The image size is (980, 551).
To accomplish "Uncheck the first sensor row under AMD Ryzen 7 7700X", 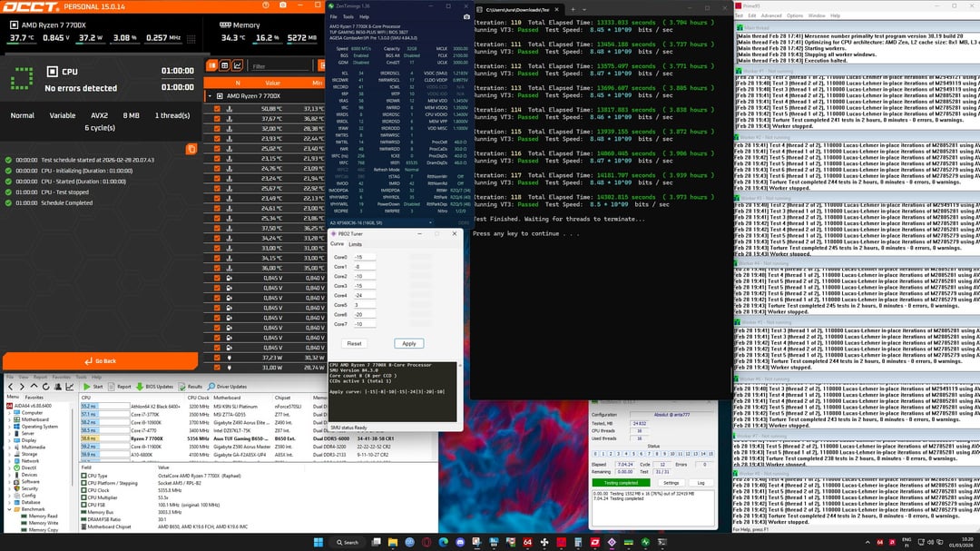I will click(216, 108).
